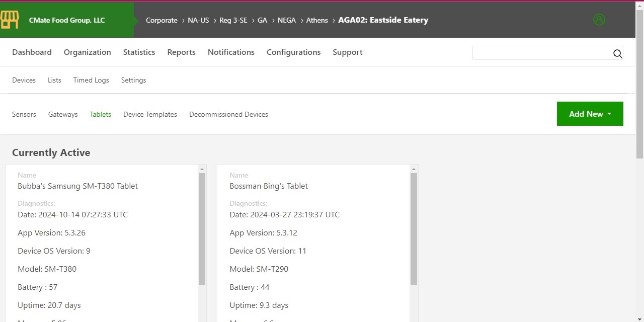The width and height of the screenshot is (644, 322).
Task: View the Decommissioned Devices tab
Action: pos(228,115)
